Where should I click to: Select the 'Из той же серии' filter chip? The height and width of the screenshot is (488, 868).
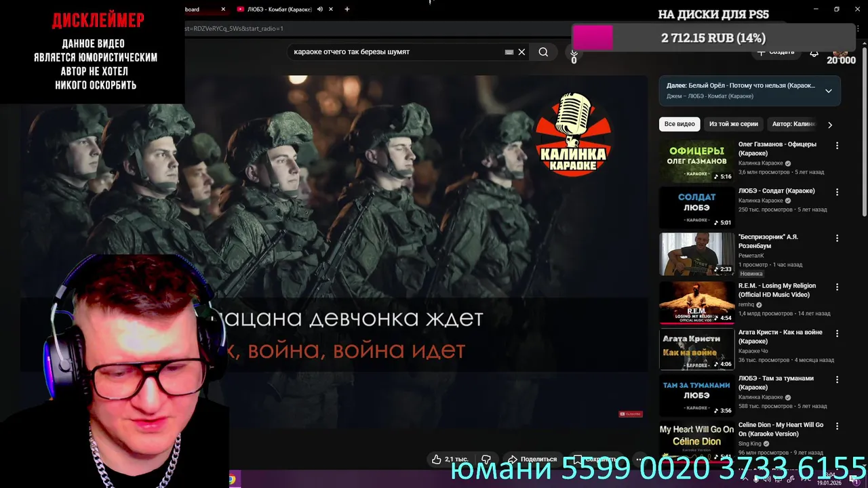[x=734, y=124]
